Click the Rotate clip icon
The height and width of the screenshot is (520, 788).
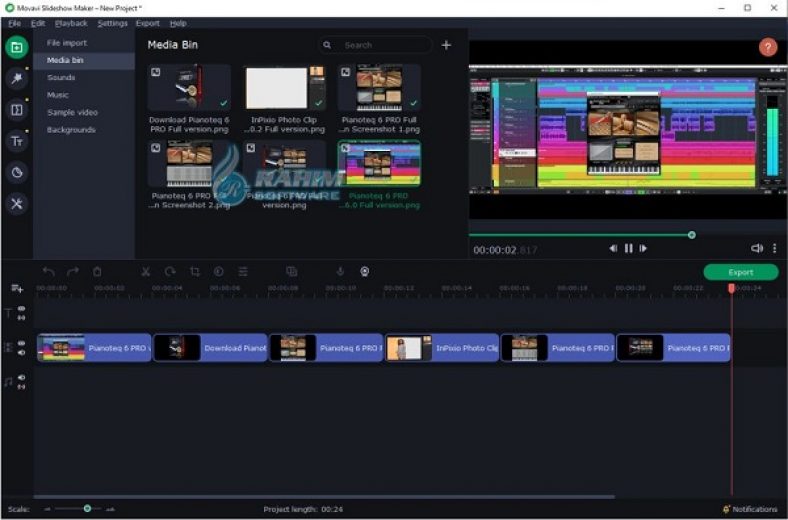pos(170,271)
